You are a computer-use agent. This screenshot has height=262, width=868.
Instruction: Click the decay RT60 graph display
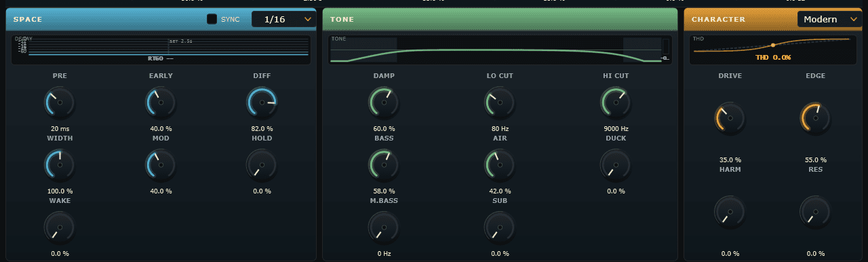tap(161, 50)
